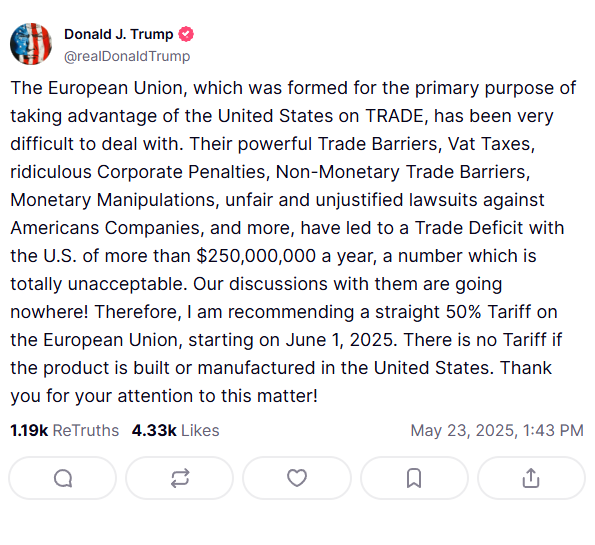Open the flag-painted profile avatar
Viewport: 595px width, 545px height.
[31, 44]
